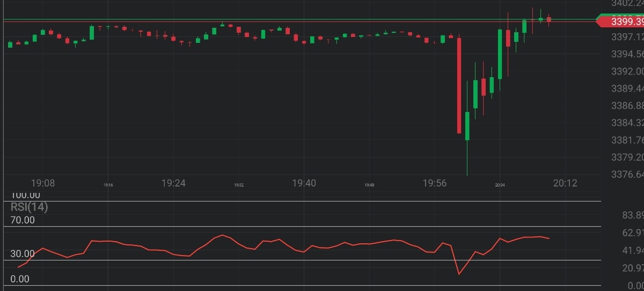Click the 3392.00 price scale value
Screen dimensions: 644x291
(x=627, y=71)
